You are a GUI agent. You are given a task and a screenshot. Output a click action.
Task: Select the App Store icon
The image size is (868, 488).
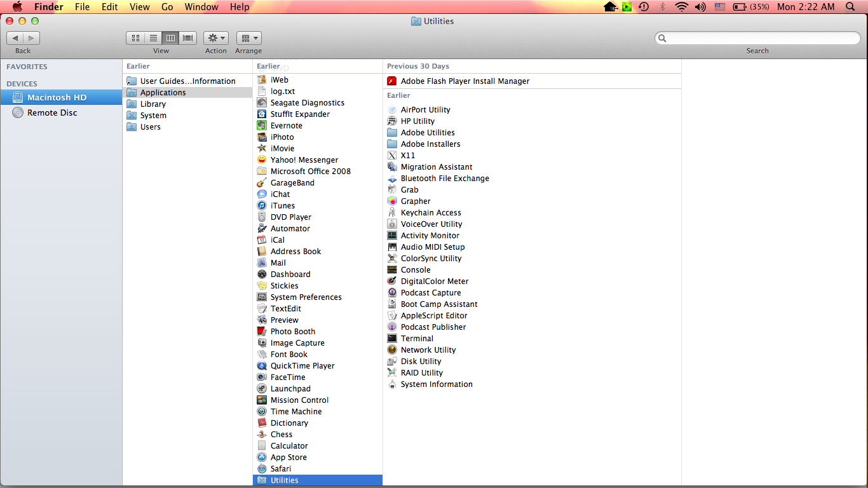click(262, 457)
